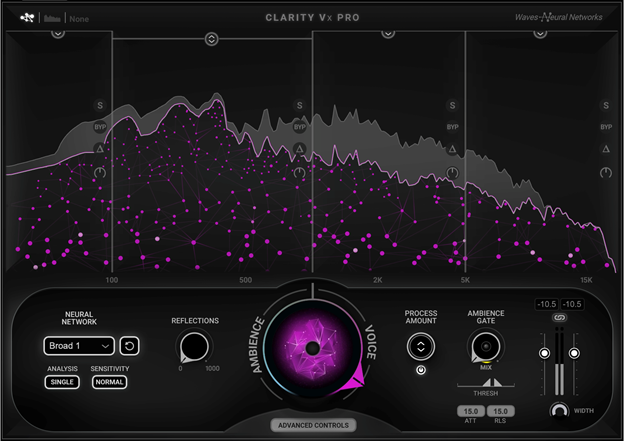The width and height of the screenshot is (624, 441).
Task: Enable delta listen on the lowest band
Action: [99, 149]
